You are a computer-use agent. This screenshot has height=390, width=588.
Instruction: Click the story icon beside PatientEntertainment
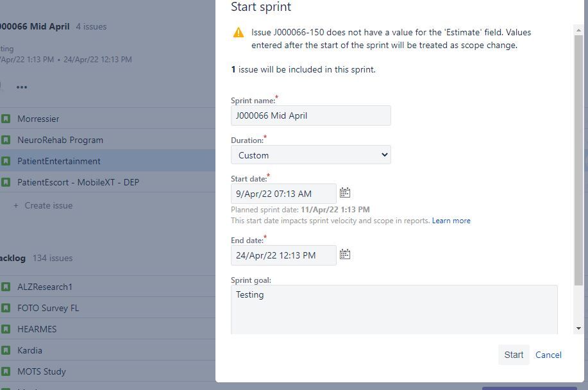point(6,161)
